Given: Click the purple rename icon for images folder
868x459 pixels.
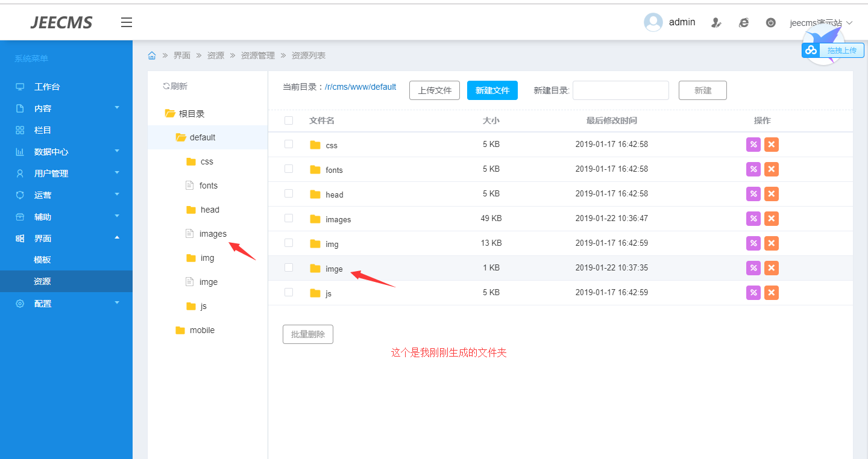Looking at the screenshot, I should click(x=753, y=219).
